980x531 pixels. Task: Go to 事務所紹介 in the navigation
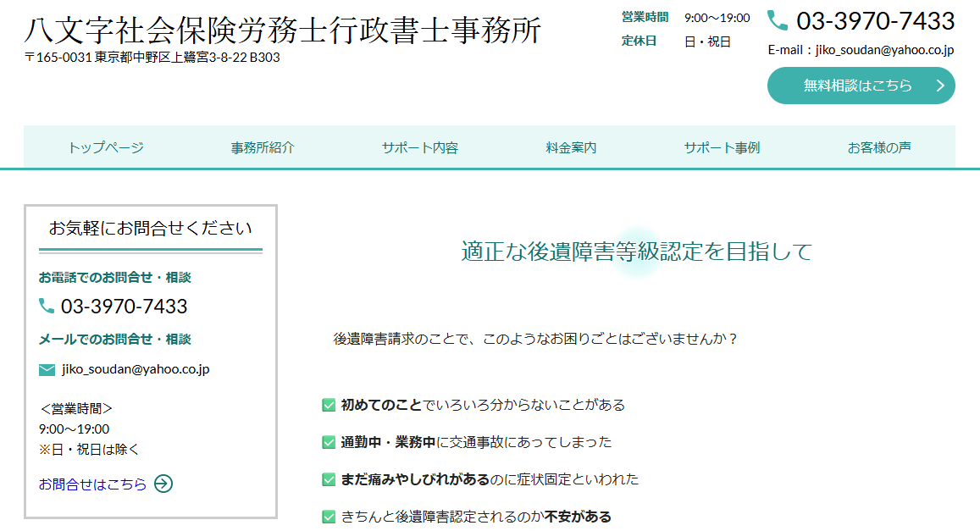[263, 147]
